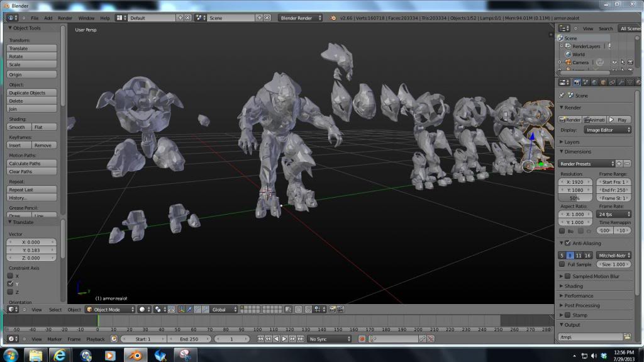Viewport: 644px width, 362px height.
Task: Select the translate manipulator arrow icon
Action: [189, 310]
